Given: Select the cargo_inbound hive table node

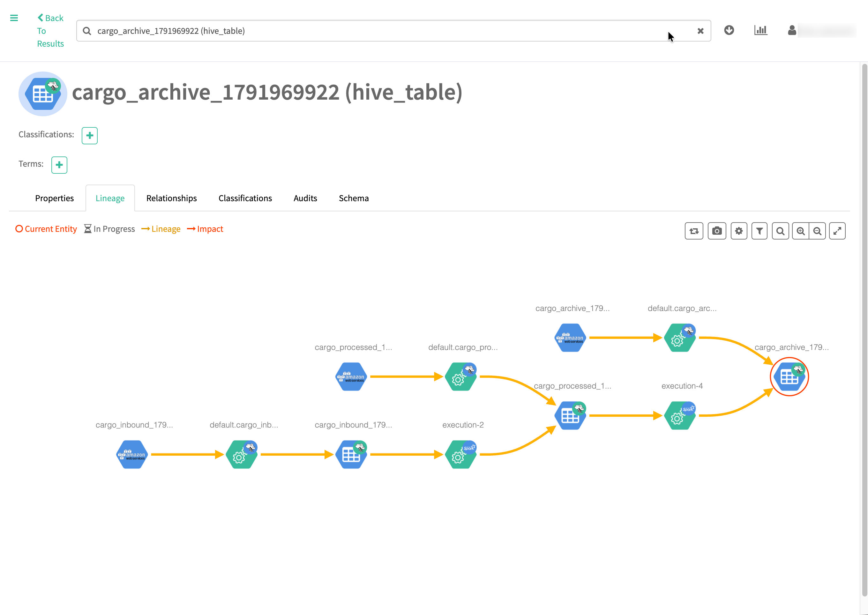Looking at the screenshot, I should pos(351,454).
